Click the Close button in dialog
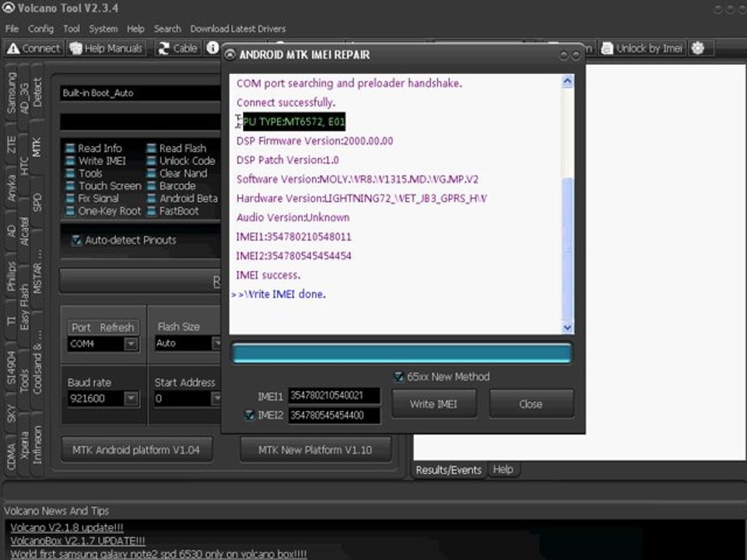This screenshot has width=747, height=560. point(531,404)
